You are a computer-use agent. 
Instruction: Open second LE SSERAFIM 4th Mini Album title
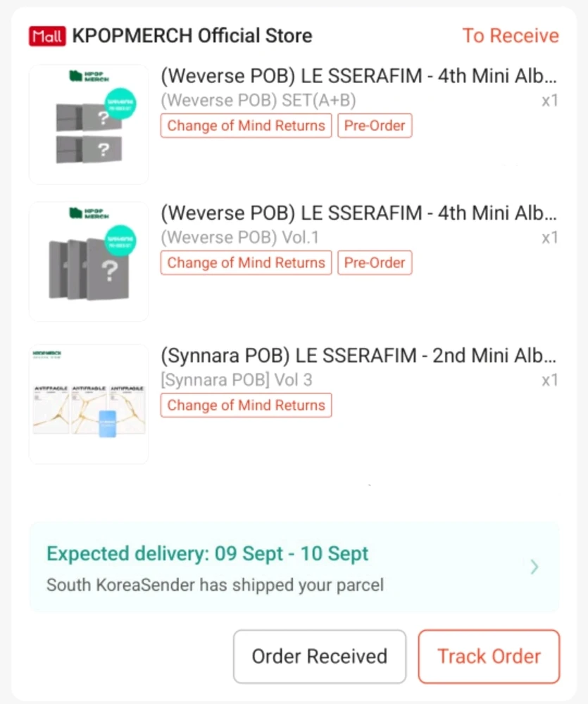coord(358,213)
